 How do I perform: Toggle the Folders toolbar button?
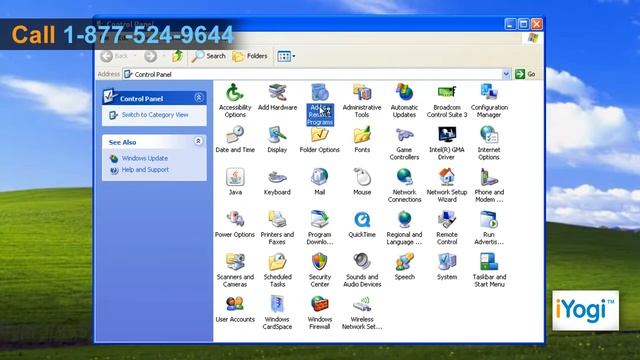250,56
